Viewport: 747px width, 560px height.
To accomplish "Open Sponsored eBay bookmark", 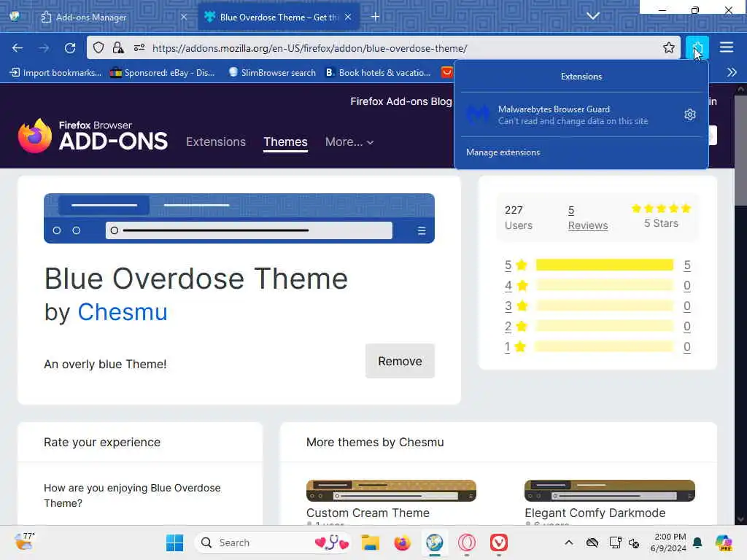I will click(163, 73).
